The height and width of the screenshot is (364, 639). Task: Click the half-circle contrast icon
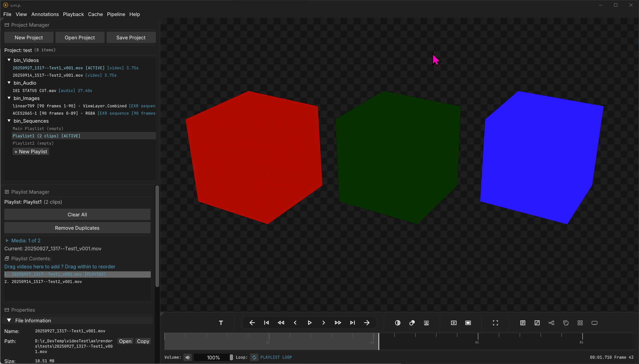(398, 323)
